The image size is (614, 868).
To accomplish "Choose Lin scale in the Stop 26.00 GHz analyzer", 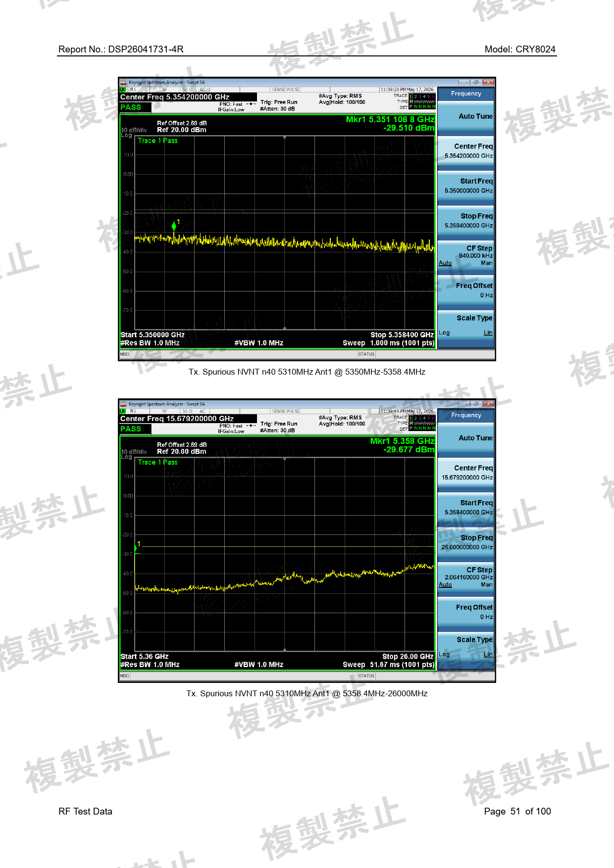I will pos(488,655).
